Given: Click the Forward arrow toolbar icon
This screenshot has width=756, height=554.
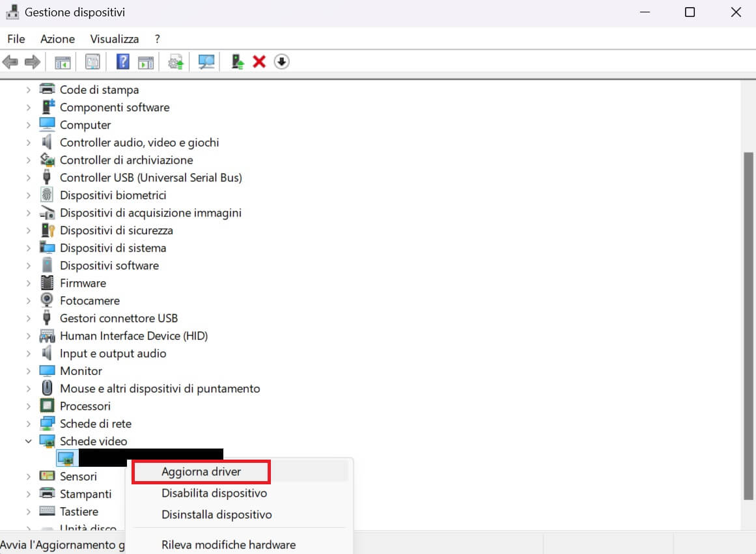Looking at the screenshot, I should click(33, 62).
